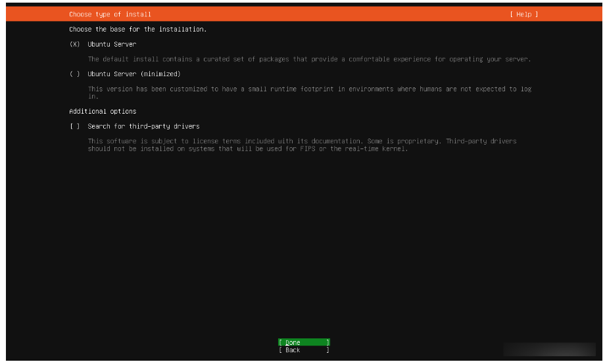Click the "Search for third-party drivers" label
Screen dimensions: 605x364
point(143,126)
